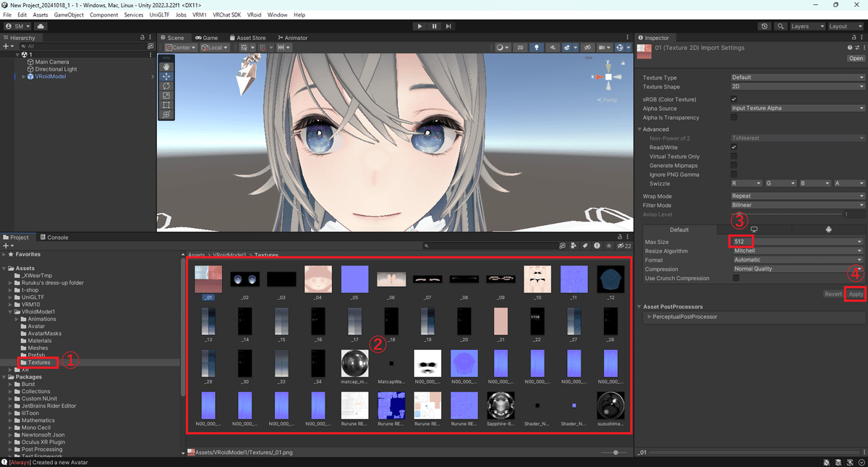Image resolution: width=868 pixels, height=467 pixels.
Task: Open the Hierarchy add-object plus dropdown
Action: click(9, 46)
